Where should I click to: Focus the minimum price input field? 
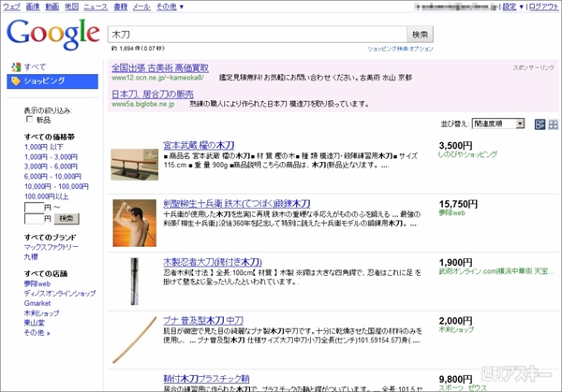pos(34,208)
